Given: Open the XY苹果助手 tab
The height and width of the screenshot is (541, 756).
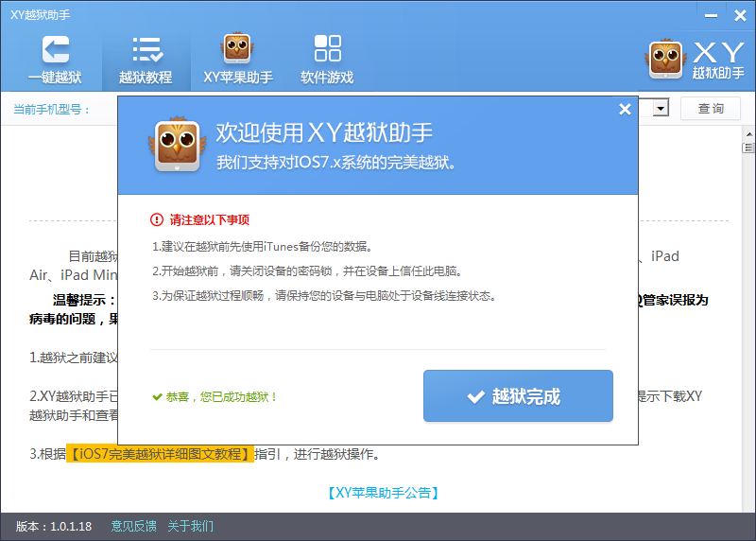Looking at the screenshot, I should tap(238, 60).
